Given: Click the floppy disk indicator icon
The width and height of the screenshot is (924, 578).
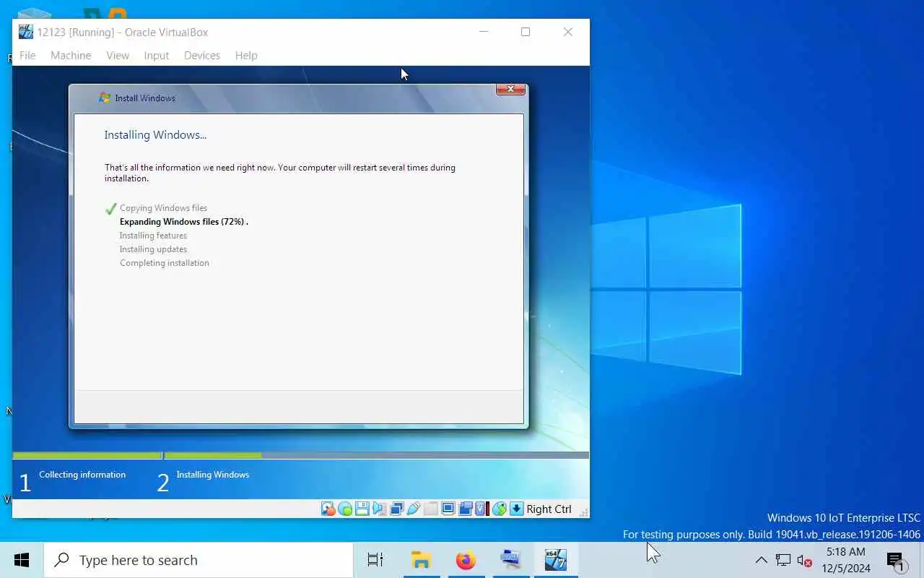Looking at the screenshot, I should click(x=362, y=509).
